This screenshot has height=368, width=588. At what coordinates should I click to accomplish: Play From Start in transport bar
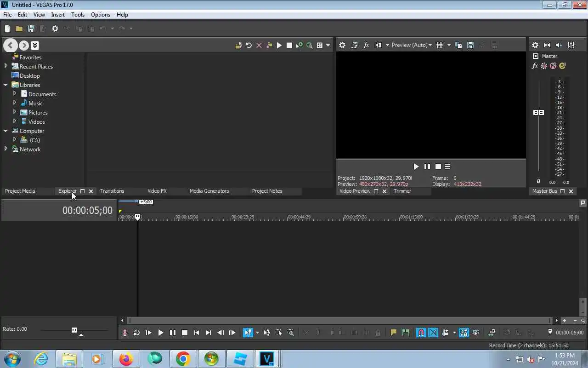[x=148, y=333]
